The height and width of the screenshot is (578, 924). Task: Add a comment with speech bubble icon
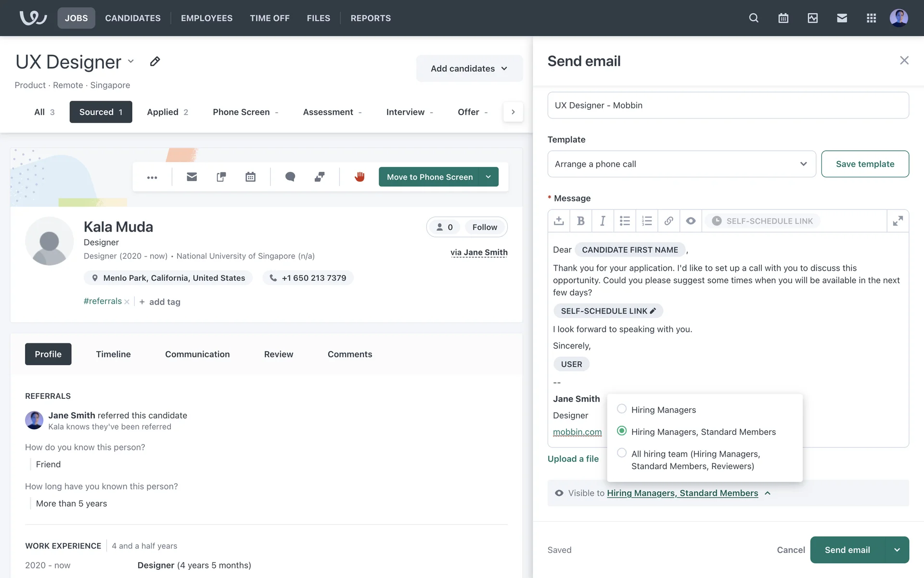point(290,177)
